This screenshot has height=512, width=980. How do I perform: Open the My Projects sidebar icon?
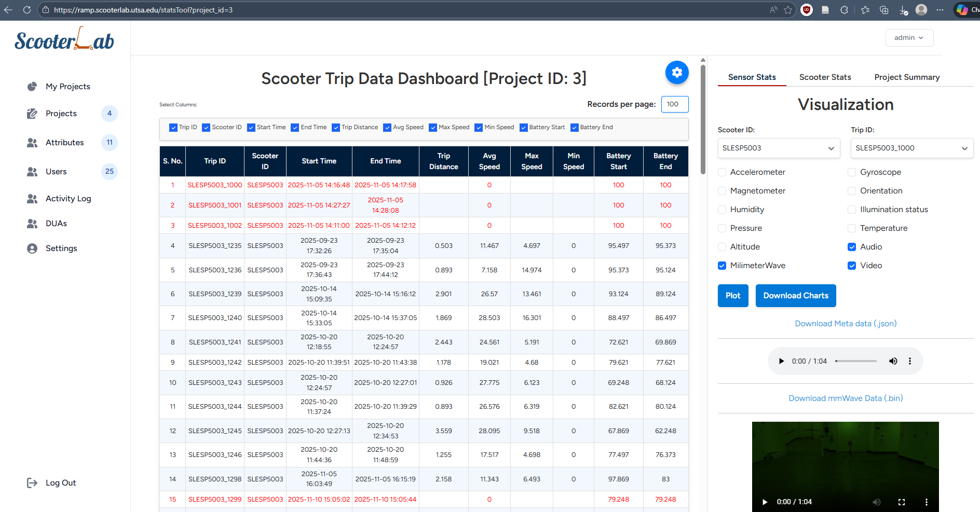tap(32, 86)
